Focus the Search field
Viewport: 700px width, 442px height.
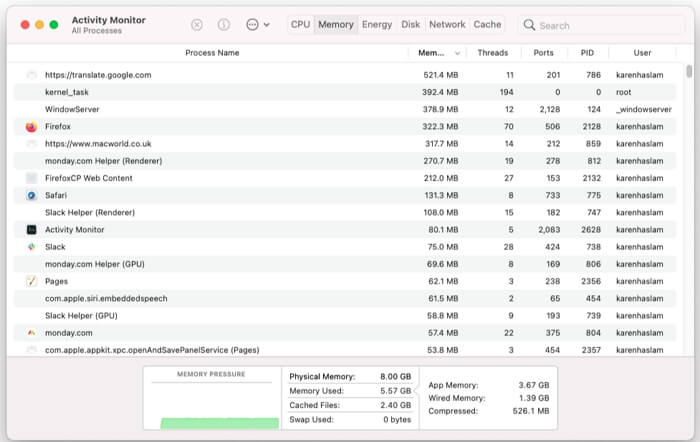click(x=601, y=25)
